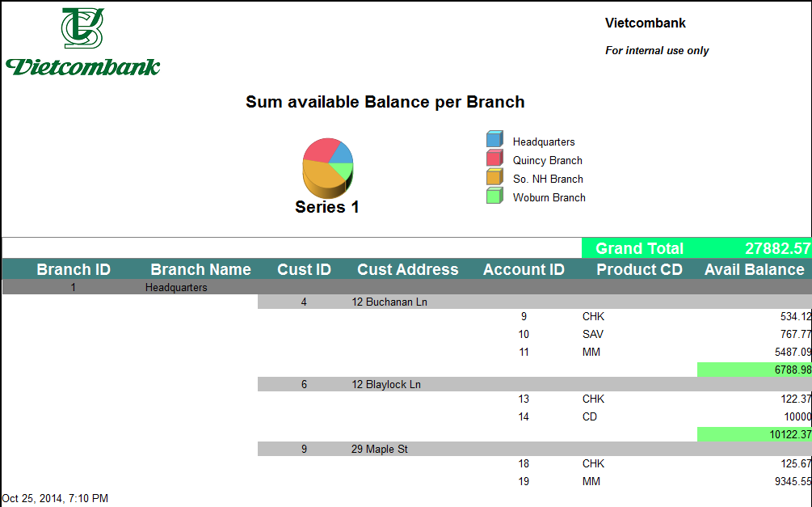Click the 12 Buchanan Ln address cell
812x507 pixels.
point(389,302)
